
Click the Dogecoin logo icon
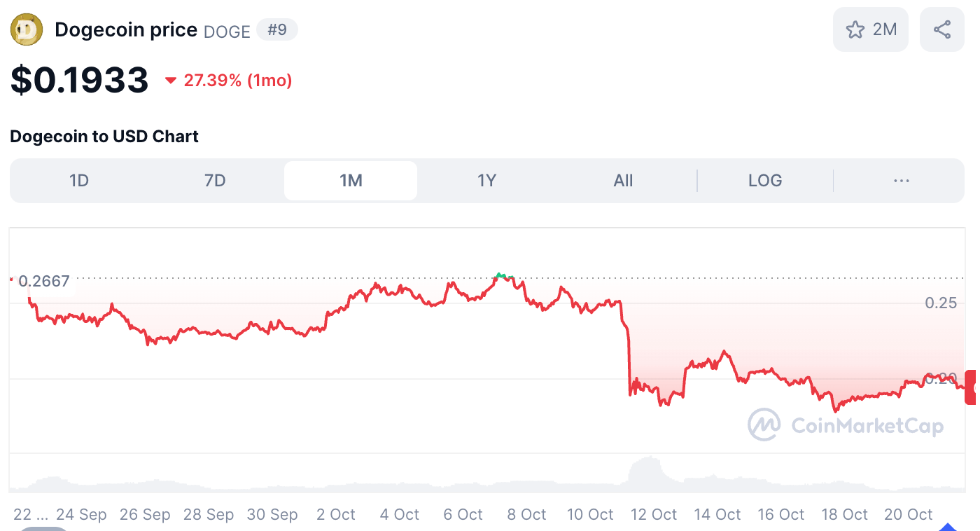27,29
